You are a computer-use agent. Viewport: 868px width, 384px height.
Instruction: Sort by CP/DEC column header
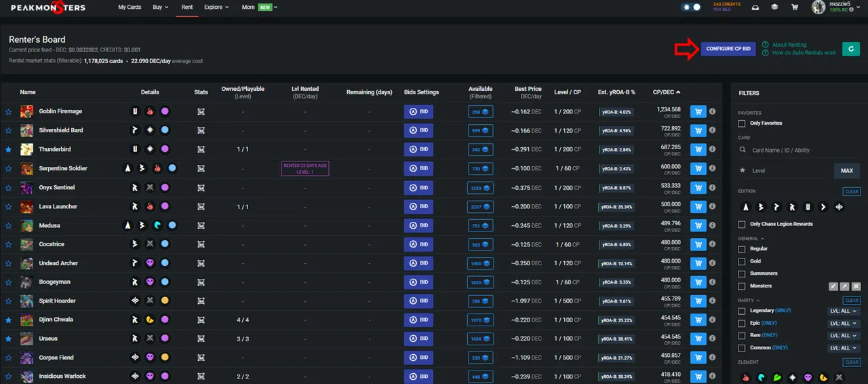click(667, 92)
